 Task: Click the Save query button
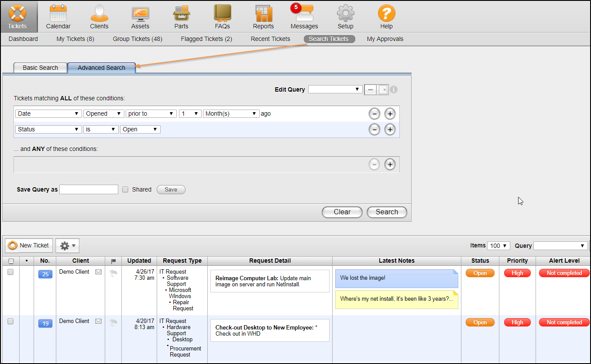coord(171,189)
